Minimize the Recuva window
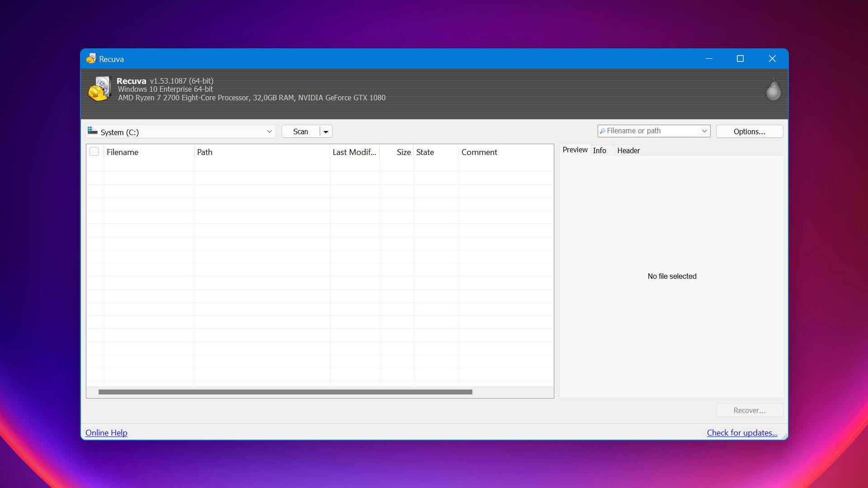The image size is (868, 488). 709,59
